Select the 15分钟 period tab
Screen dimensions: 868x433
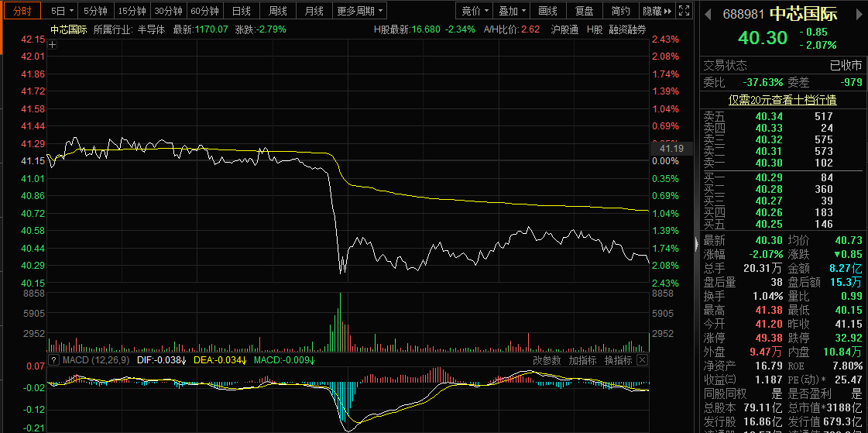[x=132, y=11]
